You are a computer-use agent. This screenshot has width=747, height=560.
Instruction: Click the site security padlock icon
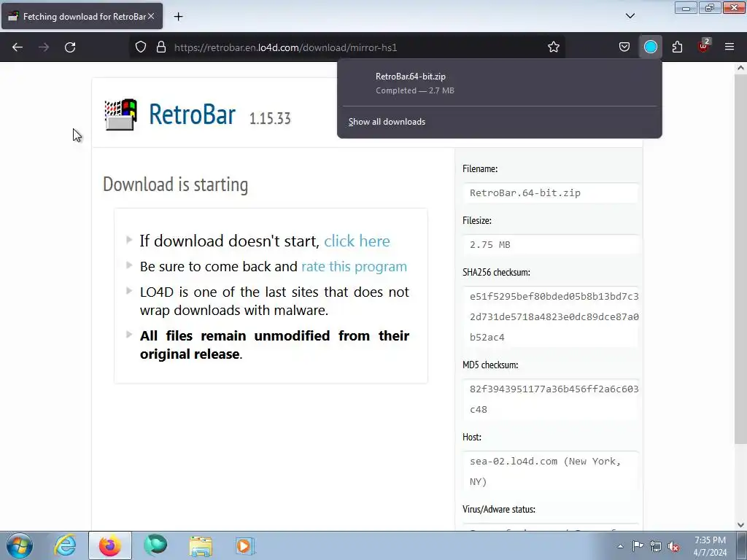click(x=161, y=47)
